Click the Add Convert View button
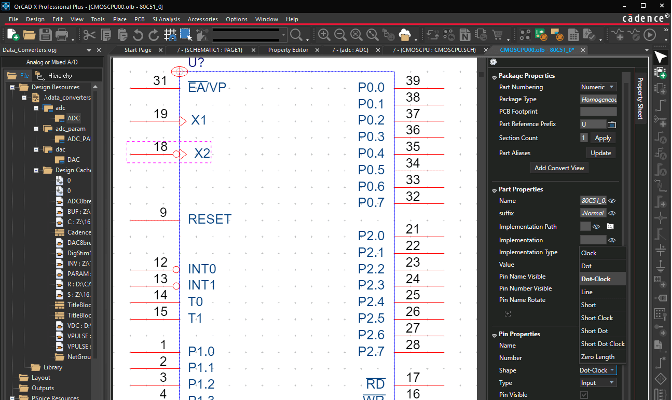 (559, 168)
